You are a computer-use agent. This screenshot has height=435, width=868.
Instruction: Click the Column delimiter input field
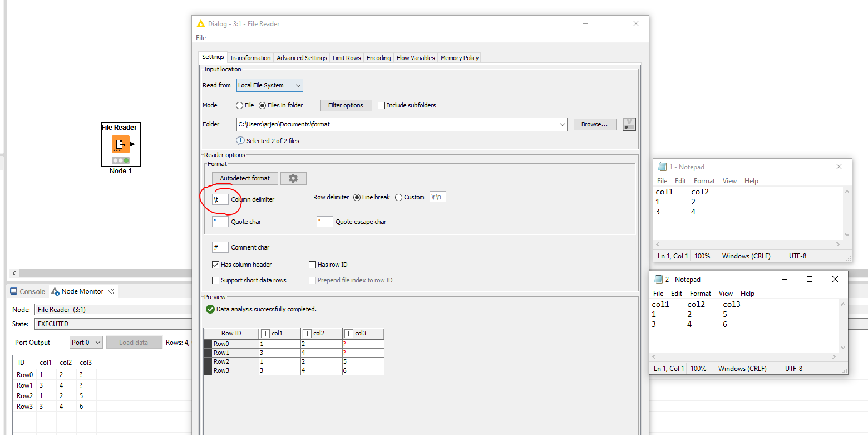[x=220, y=199]
